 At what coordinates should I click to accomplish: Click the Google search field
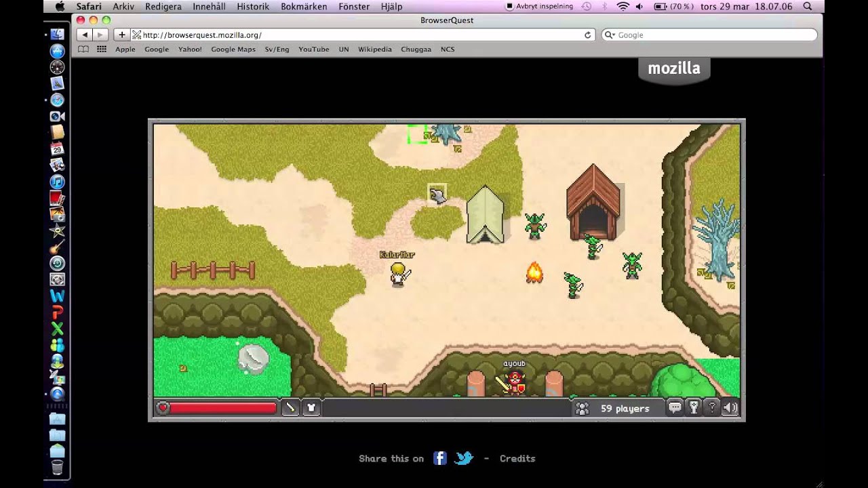[709, 35]
